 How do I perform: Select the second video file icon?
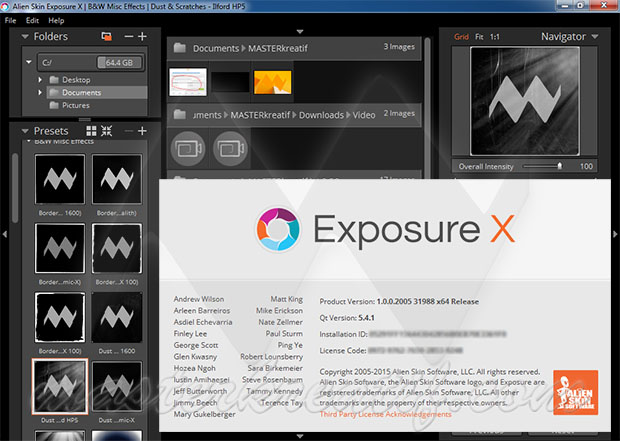pyautogui.click(x=230, y=149)
